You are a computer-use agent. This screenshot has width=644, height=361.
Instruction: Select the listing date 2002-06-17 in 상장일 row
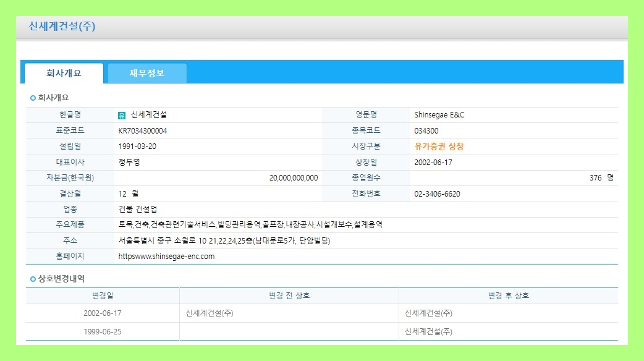(x=433, y=162)
